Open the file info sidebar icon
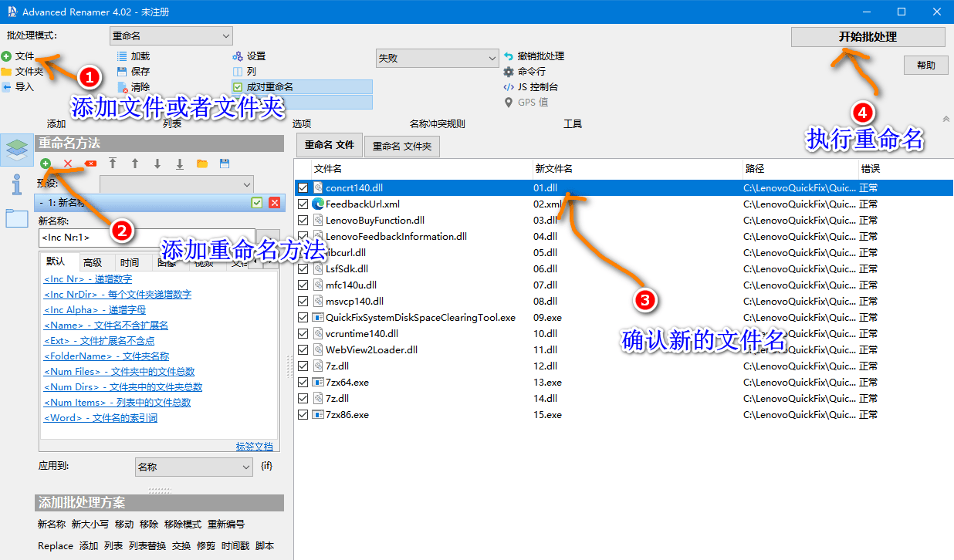 point(16,184)
